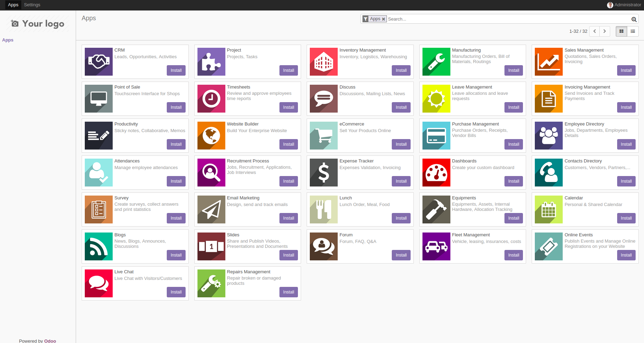The image size is (644, 343).
Task: Click the Recruitment Process app title
Action: click(248, 161)
